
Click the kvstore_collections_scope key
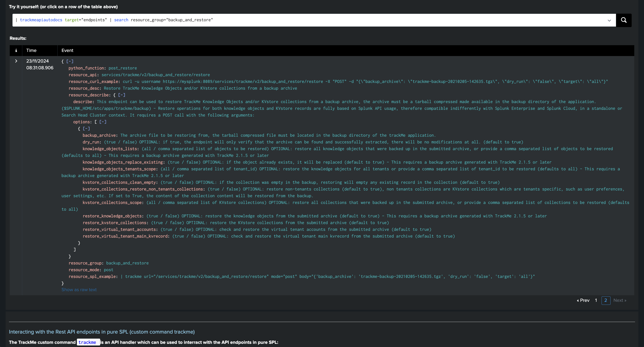112,203
